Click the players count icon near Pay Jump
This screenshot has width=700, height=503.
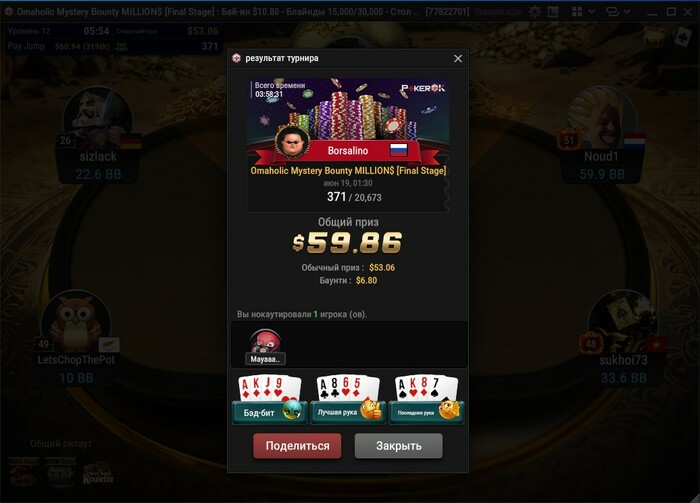[x=121, y=46]
